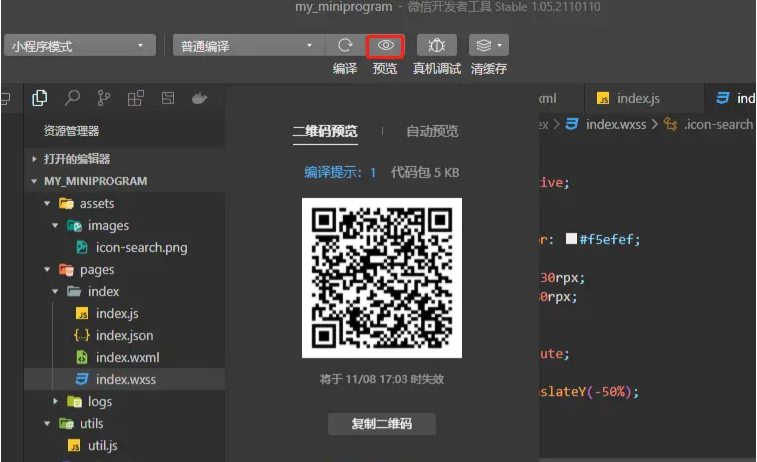The width and height of the screenshot is (757, 462).
Task: Click the #f5efef color swatch in code
Action: (x=571, y=238)
